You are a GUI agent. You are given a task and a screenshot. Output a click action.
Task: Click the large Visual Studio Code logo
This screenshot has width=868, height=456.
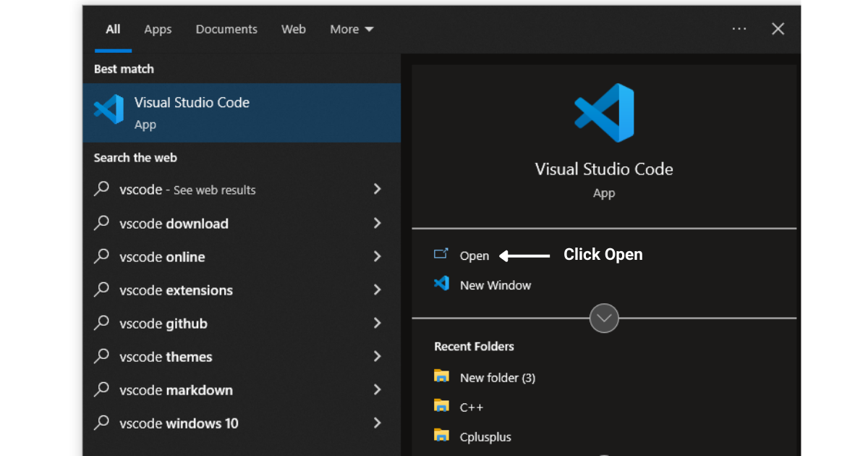604,112
